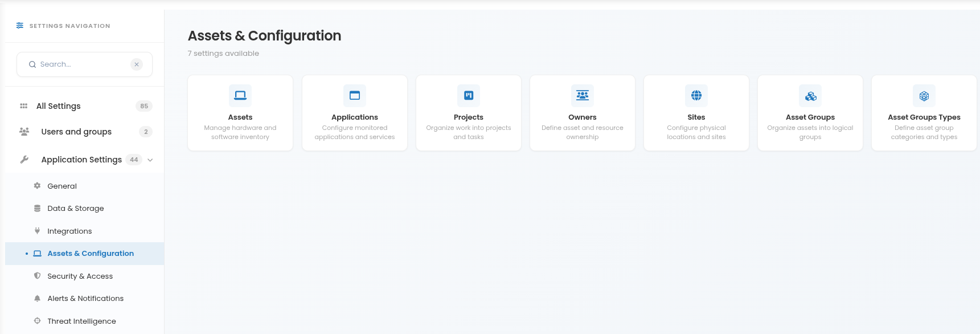Select the Projects board icon
Image resolution: width=980 pixels, height=334 pixels.
click(x=469, y=96)
